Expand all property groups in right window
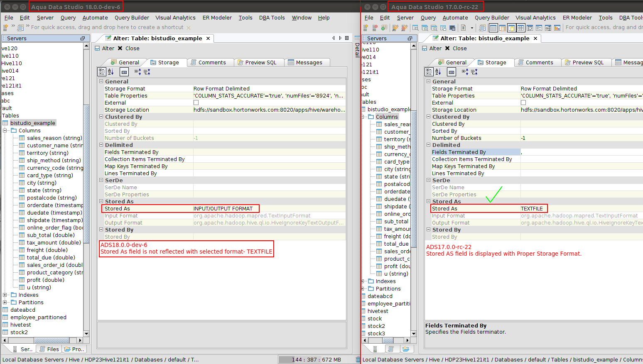643x364 pixels. pos(465,72)
